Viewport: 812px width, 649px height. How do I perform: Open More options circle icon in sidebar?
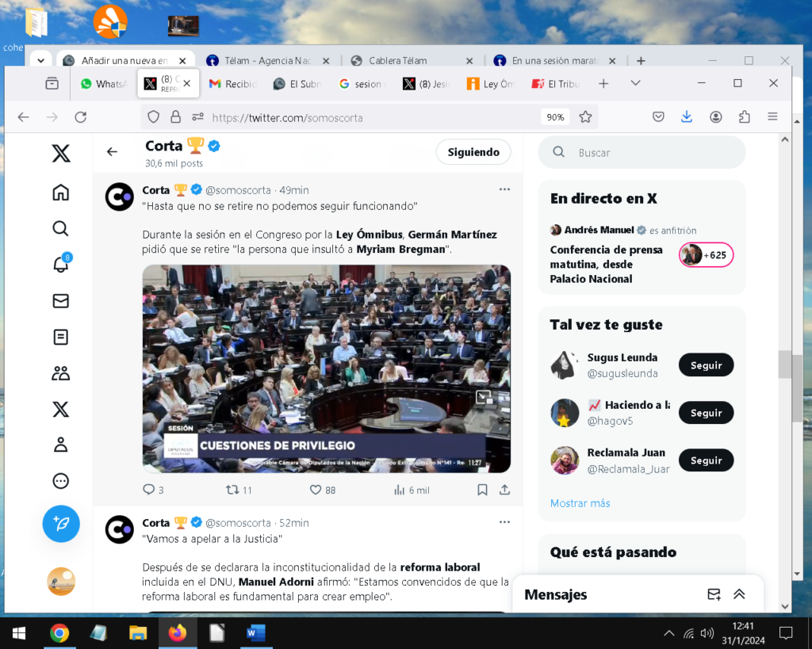point(60,481)
